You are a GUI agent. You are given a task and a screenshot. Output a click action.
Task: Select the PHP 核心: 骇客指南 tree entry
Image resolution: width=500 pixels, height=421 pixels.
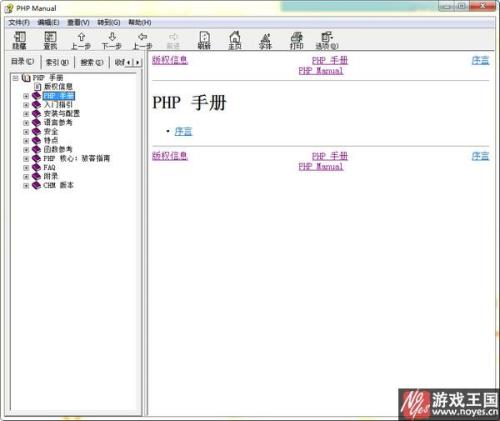coord(77,158)
